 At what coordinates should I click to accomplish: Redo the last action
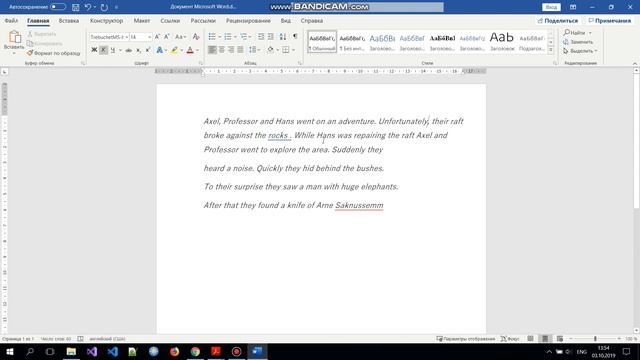104,7
